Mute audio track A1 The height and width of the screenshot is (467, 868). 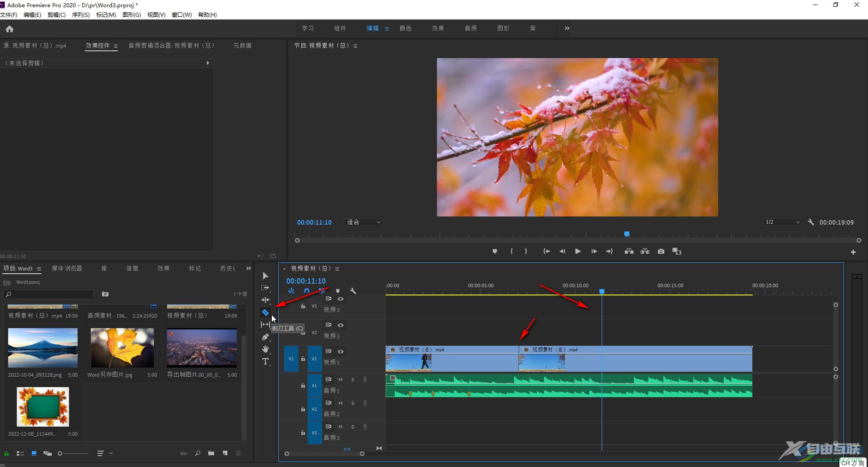(x=340, y=379)
